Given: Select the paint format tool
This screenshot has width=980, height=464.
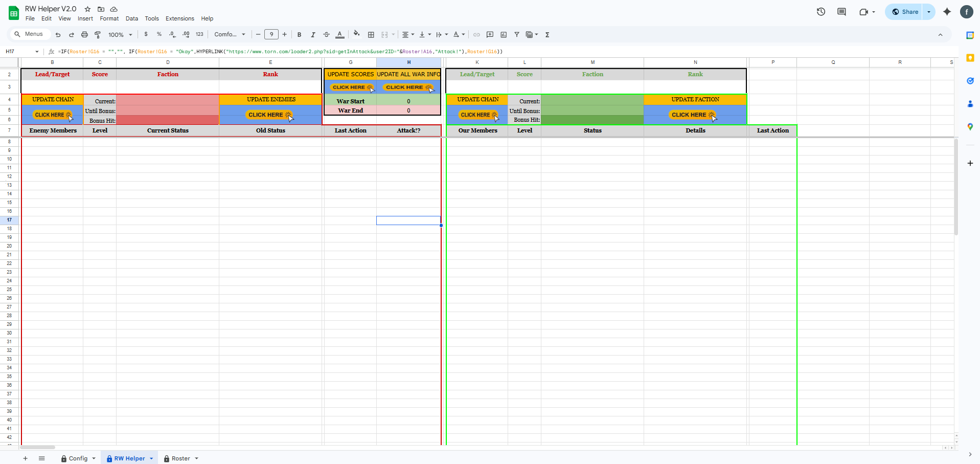Looking at the screenshot, I should [98, 35].
